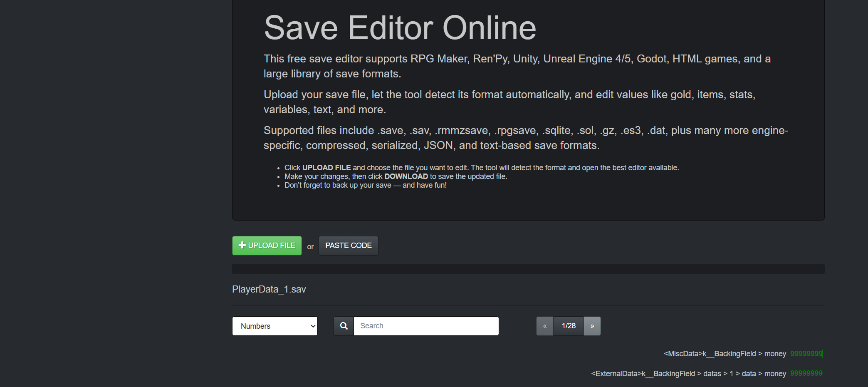
Task: Edit the ExternalData money value 99999999
Action: [x=806, y=373]
